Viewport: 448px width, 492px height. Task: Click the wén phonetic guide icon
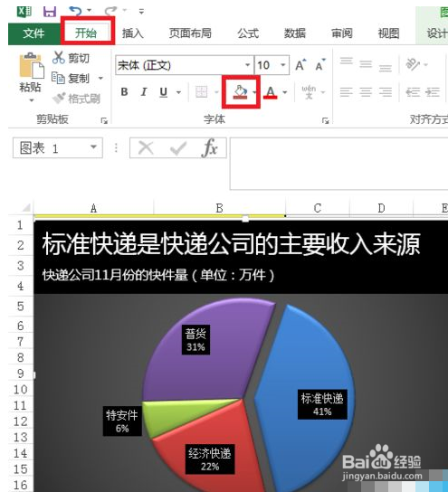[309, 92]
